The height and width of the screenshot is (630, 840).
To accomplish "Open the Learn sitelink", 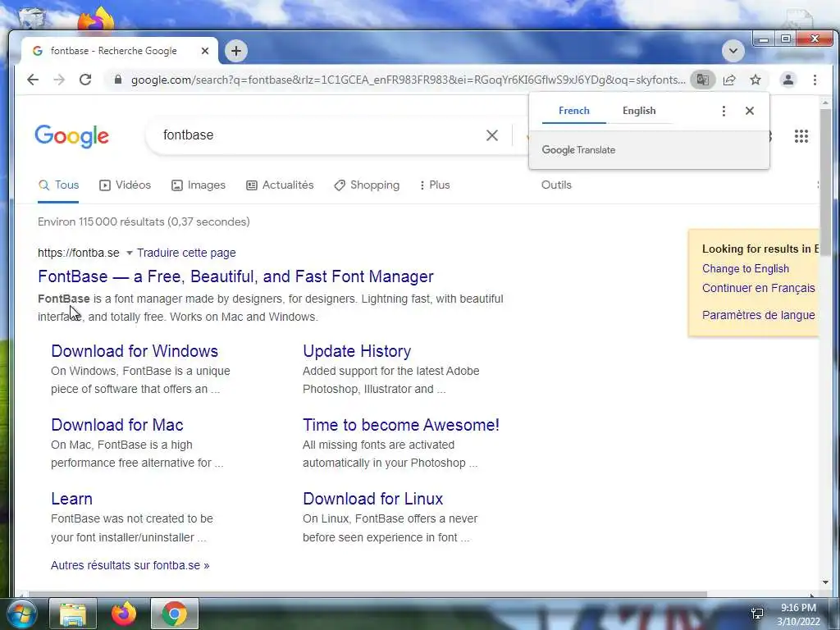I will (x=72, y=500).
